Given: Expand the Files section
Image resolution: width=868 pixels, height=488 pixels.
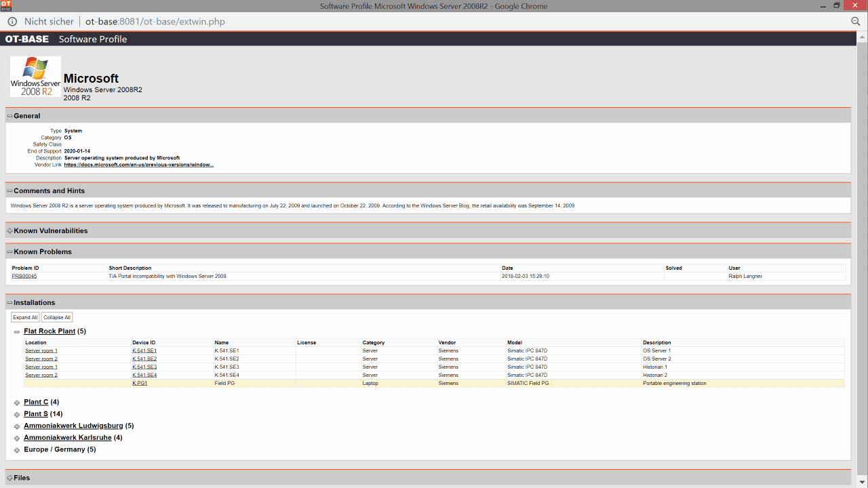Looking at the screenshot, I should (x=10, y=478).
